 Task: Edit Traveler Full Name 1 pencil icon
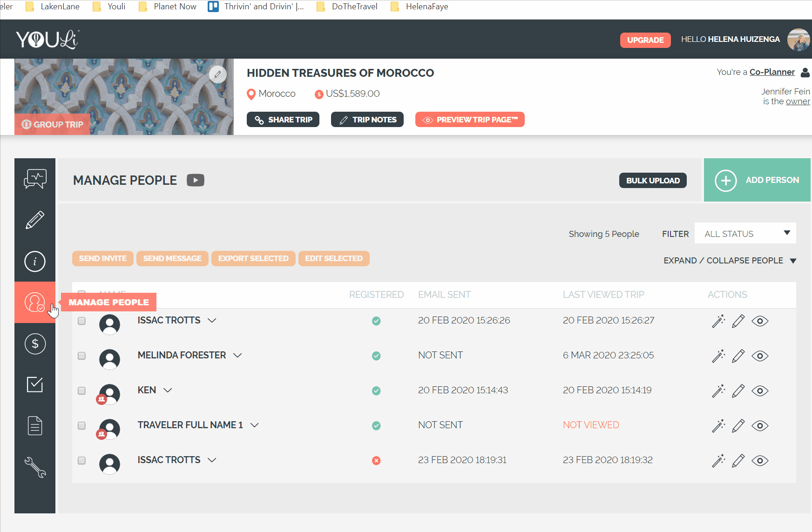tap(738, 426)
